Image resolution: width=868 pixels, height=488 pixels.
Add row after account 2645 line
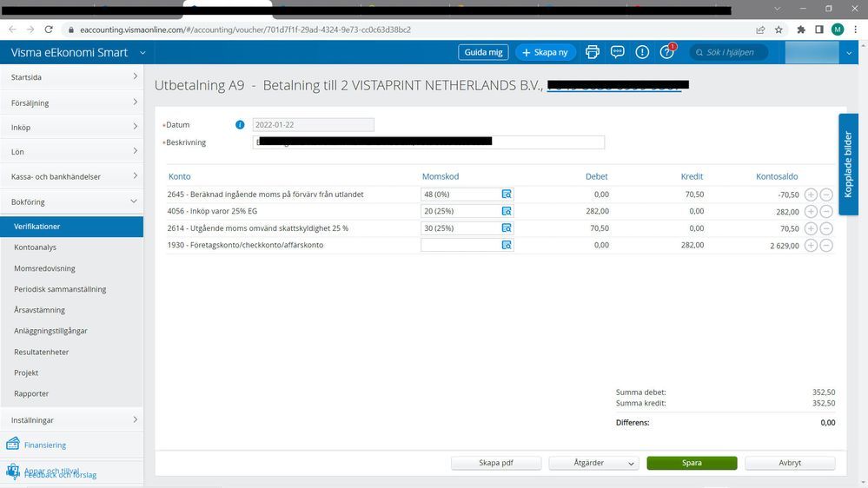pos(811,195)
